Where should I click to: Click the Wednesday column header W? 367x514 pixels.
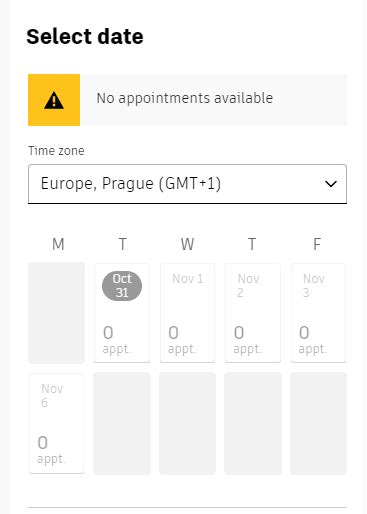coord(187,244)
